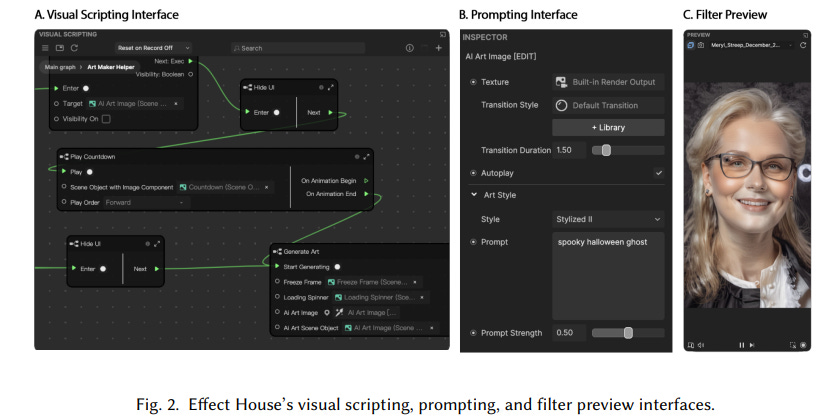Click the refresh icon in the Preview panel

pyautogui.click(x=803, y=45)
